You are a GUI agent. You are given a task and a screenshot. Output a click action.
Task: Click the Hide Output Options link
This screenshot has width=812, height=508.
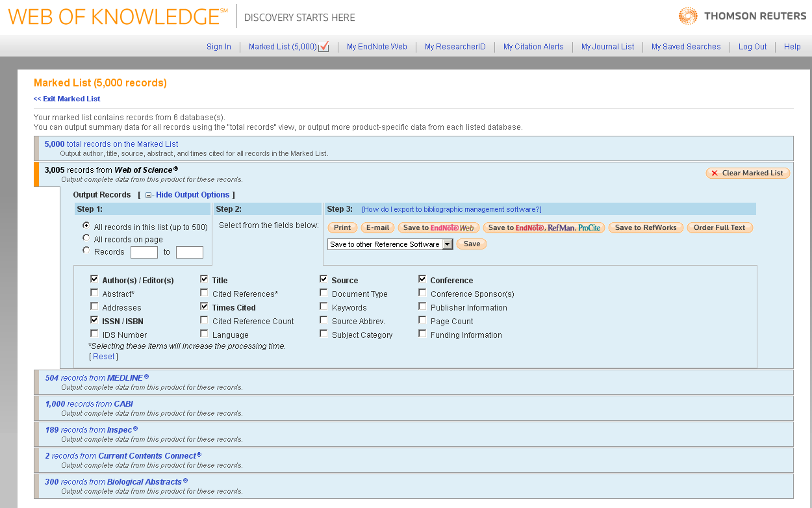pos(193,195)
